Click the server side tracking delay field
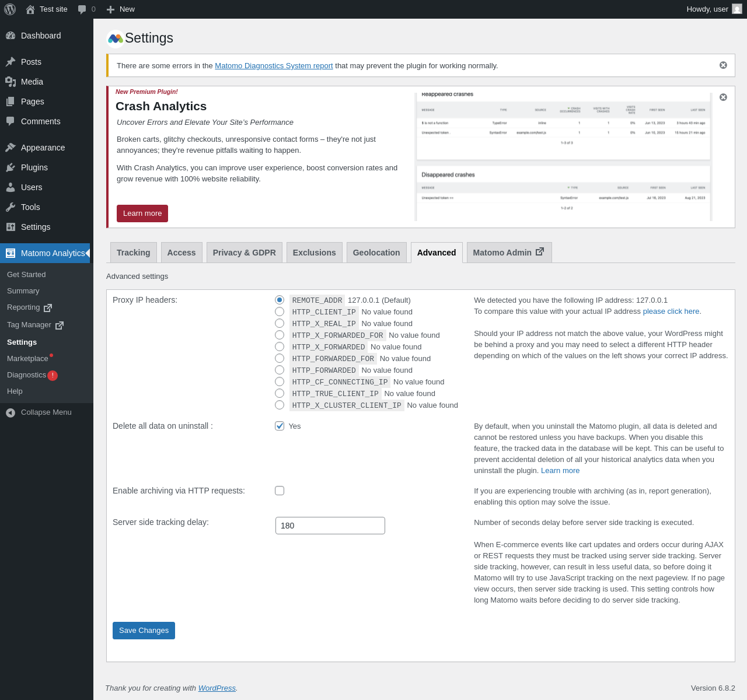The height and width of the screenshot is (700, 747). point(330,526)
